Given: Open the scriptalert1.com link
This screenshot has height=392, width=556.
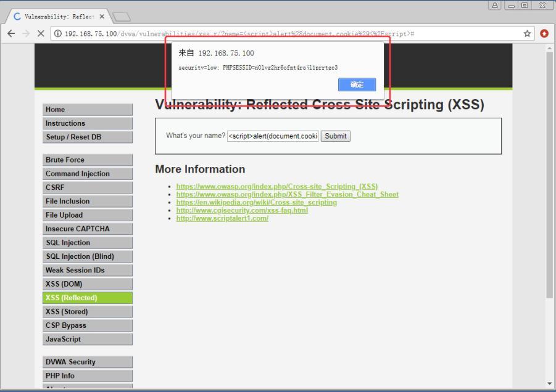Looking at the screenshot, I should [222, 217].
